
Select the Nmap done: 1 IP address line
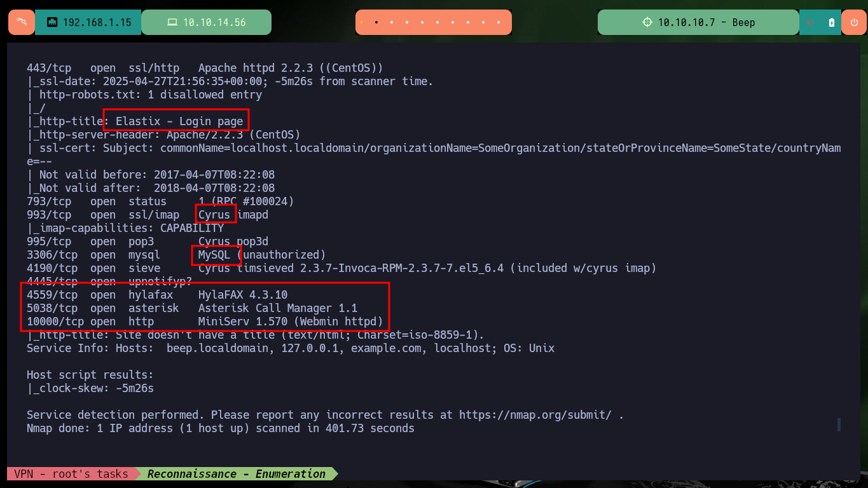coord(221,428)
